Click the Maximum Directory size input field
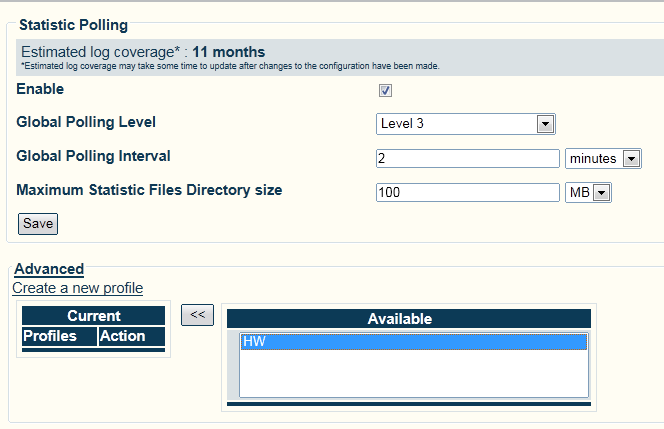The width and height of the screenshot is (664, 429). pyautogui.click(x=467, y=192)
